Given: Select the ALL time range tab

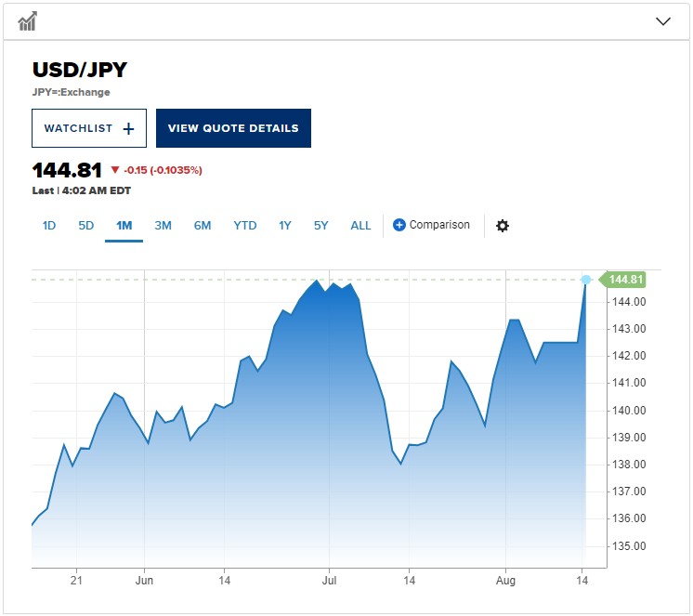Looking at the screenshot, I should tap(360, 226).
